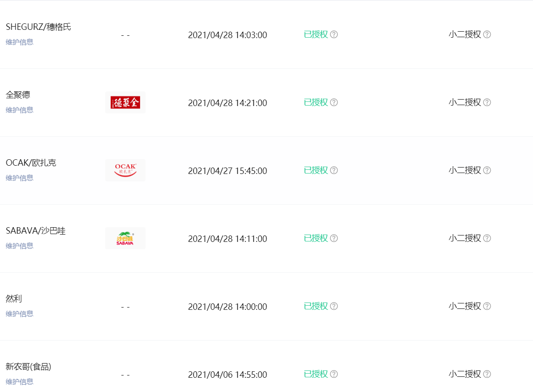Screen dimensions: 533x392
Task: Open 维护信息 link under 新农哥(食品)
Action: tap(19, 382)
